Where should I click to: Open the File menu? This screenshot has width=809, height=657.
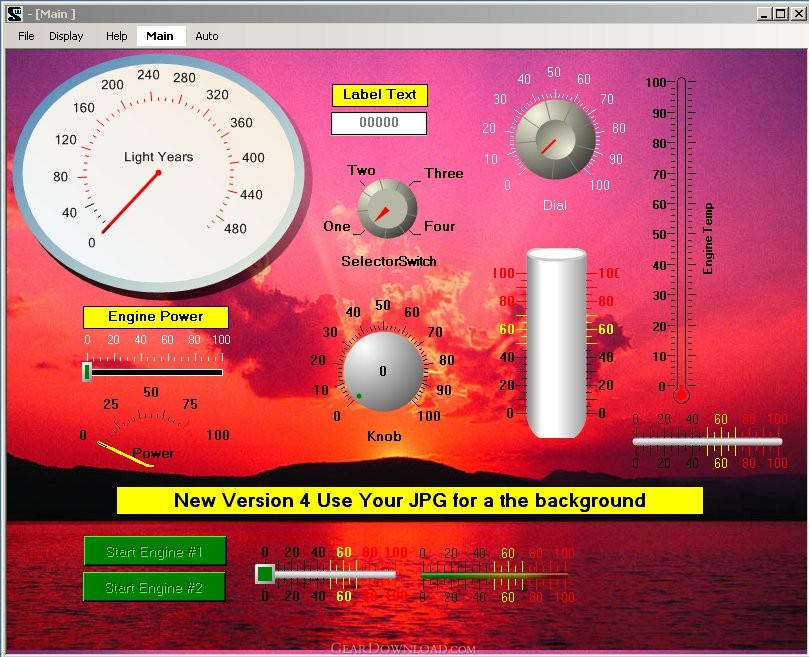click(26, 36)
